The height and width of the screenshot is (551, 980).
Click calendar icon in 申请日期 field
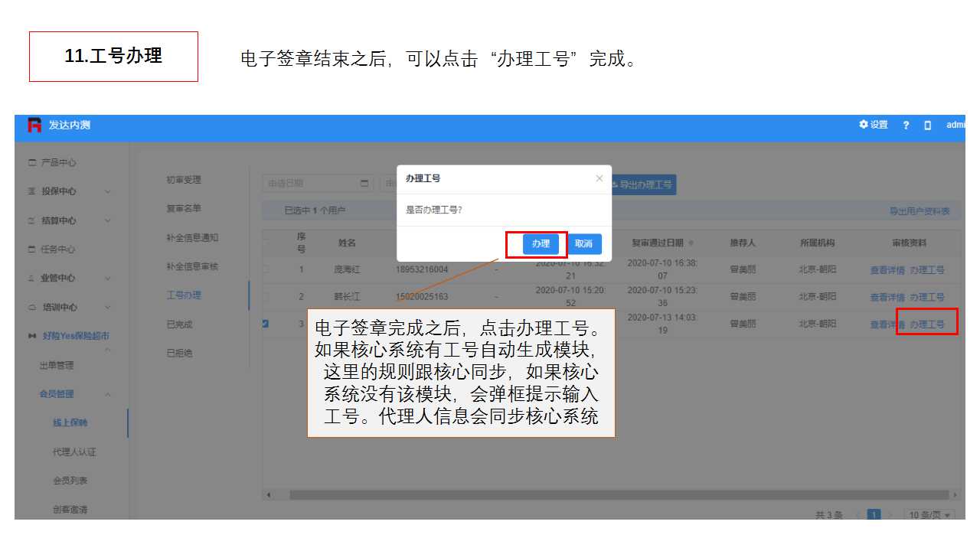[x=364, y=184]
